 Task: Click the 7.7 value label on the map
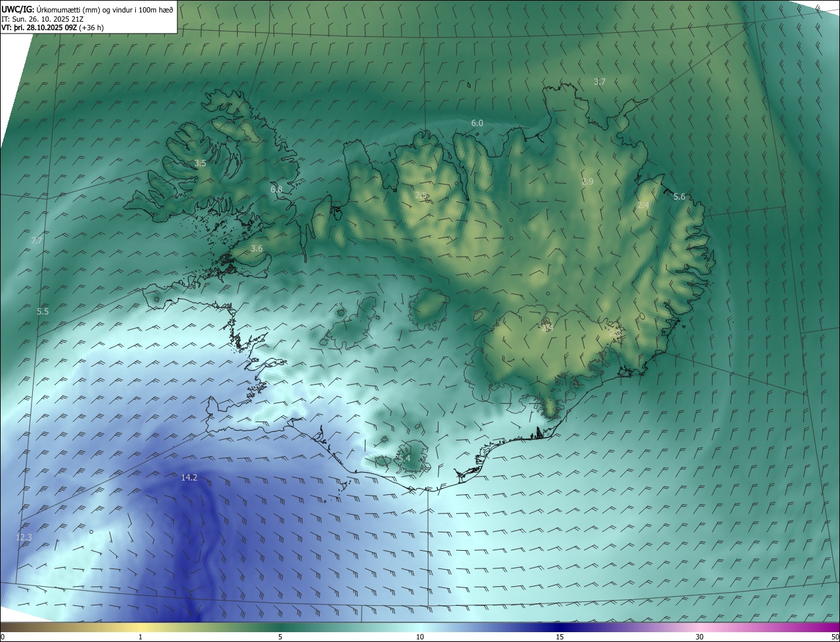click(x=37, y=241)
